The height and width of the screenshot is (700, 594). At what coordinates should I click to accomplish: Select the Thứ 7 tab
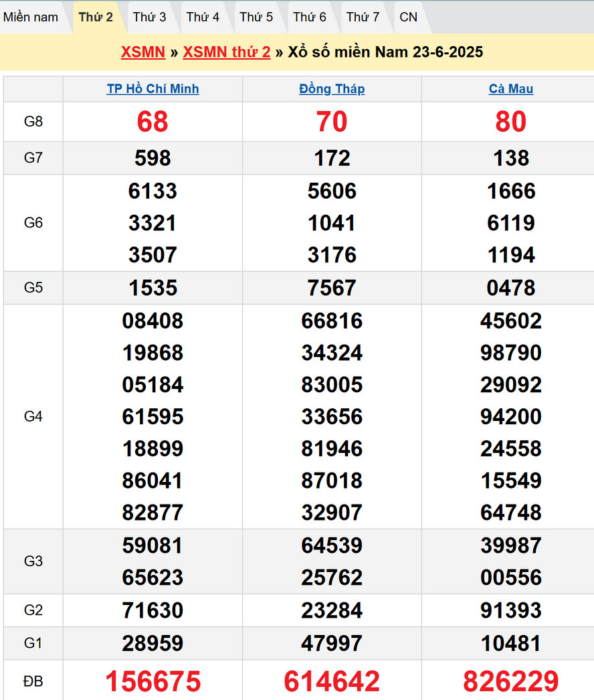point(363,17)
